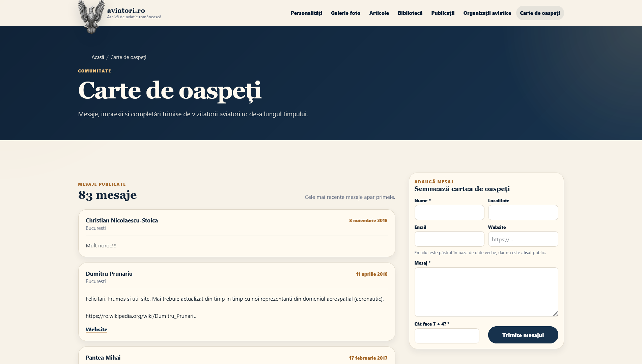Click the Felicitari. Frumos si util site message
Image resolution: width=642 pixels, height=364 pixels.
point(234,299)
